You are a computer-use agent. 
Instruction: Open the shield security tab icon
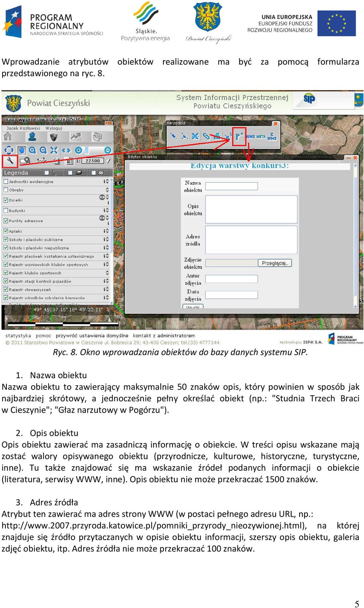point(54,137)
